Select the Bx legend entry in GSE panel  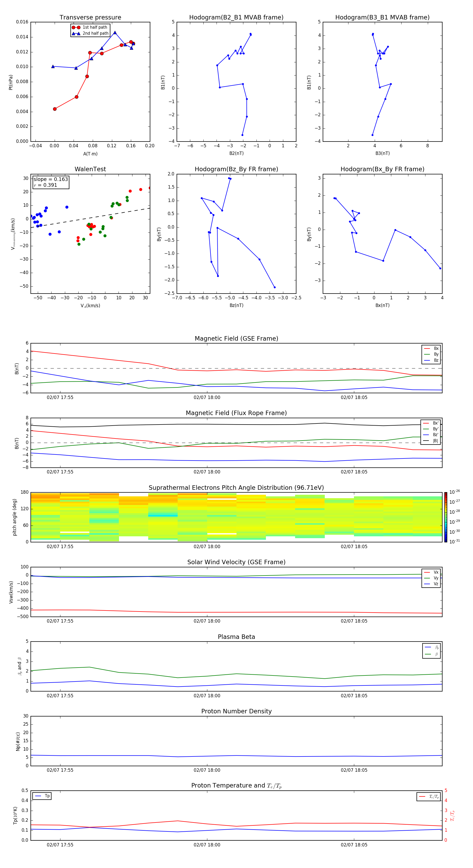click(x=431, y=349)
